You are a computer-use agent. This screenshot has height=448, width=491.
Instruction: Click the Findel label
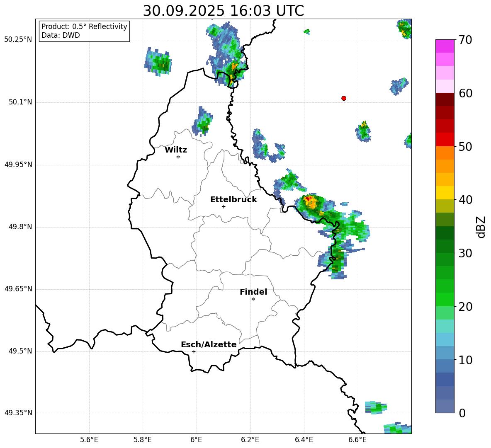(253, 292)
